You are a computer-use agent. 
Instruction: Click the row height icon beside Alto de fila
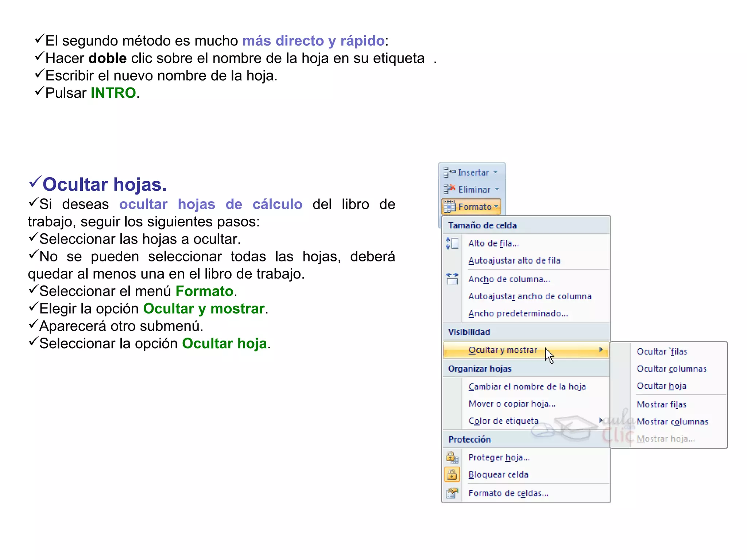[452, 243]
